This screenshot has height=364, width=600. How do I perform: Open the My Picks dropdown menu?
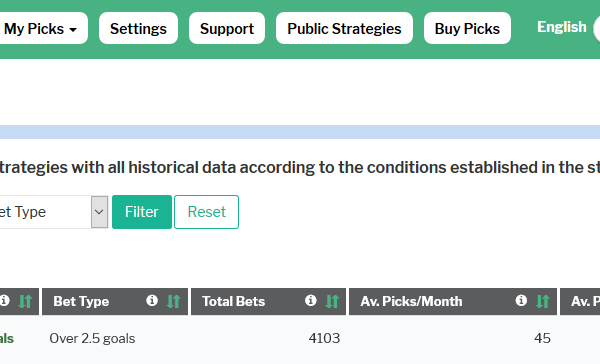click(x=43, y=28)
